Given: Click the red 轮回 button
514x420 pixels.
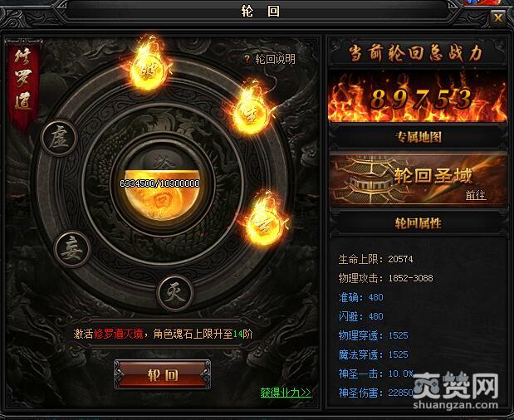Looking at the screenshot, I should 162,374.
